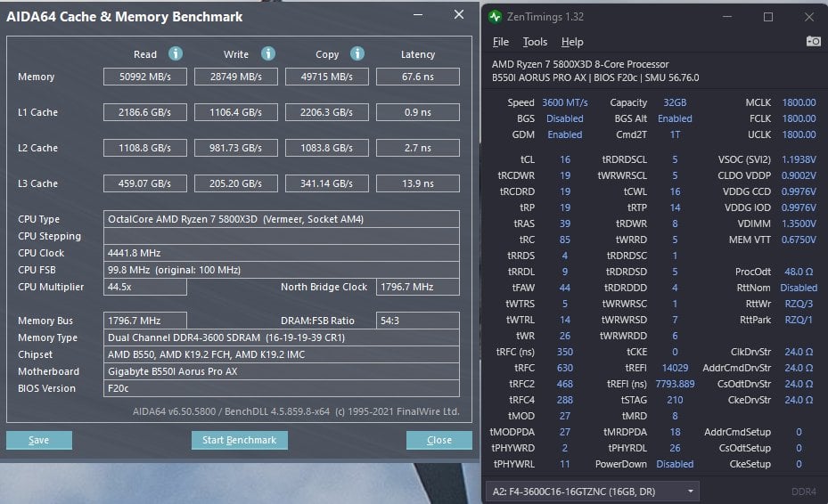The image size is (828, 504).
Task: Click the tRC value 85
Action: pos(565,240)
